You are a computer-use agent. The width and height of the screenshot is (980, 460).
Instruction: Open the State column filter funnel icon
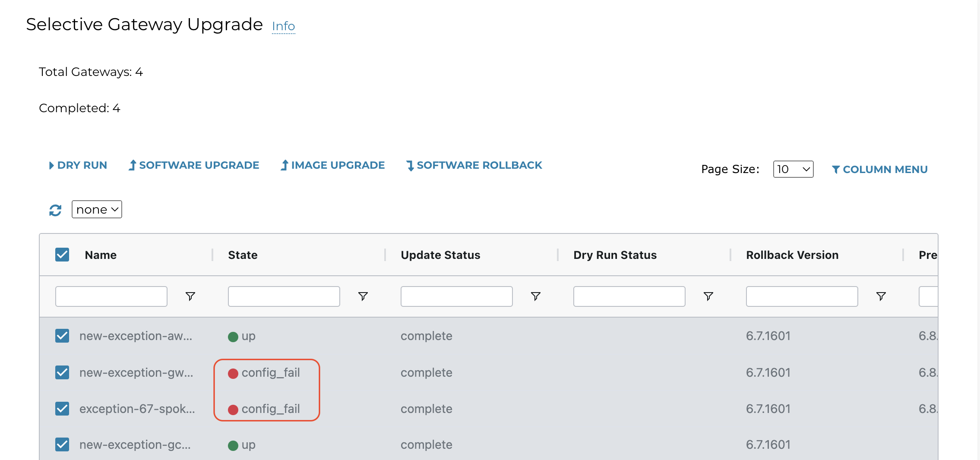tap(363, 296)
